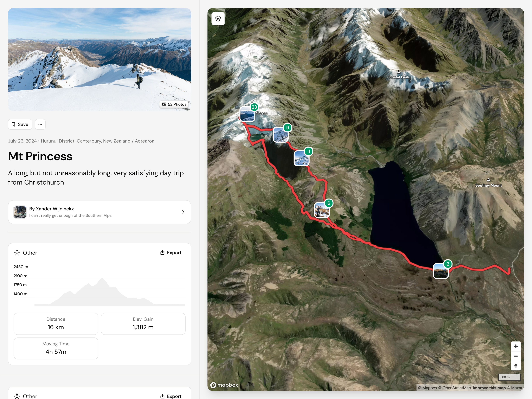Zoom out on the map
Image resolution: width=532 pixels, height=399 pixels.
[x=516, y=356]
